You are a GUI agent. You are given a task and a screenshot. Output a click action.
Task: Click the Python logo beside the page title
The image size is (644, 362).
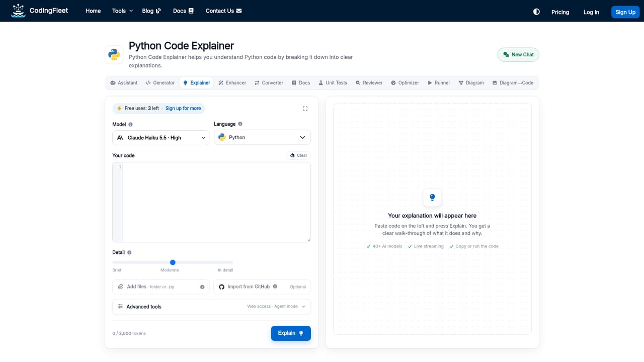click(114, 55)
